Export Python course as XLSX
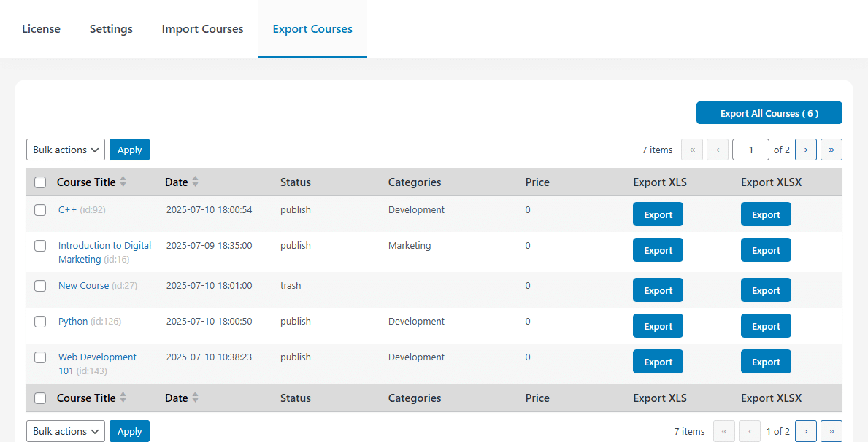The image size is (868, 442). tap(766, 326)
